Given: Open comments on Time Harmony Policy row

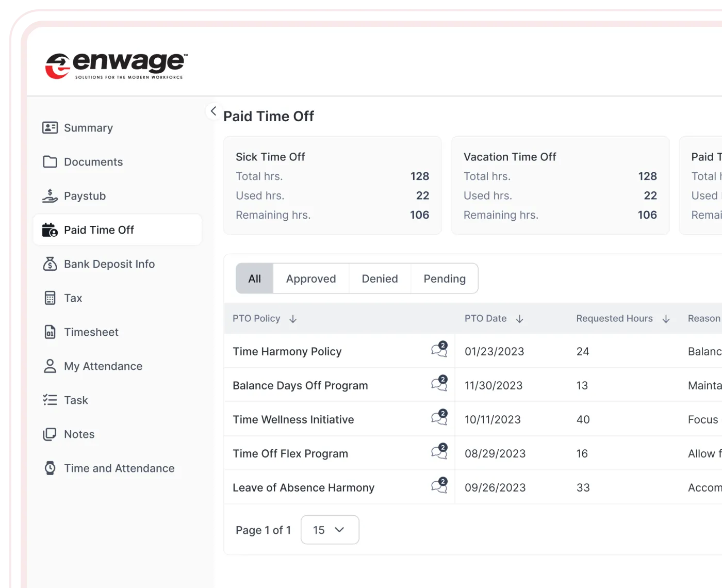Looking at the screenshot, I should (439, 350).
